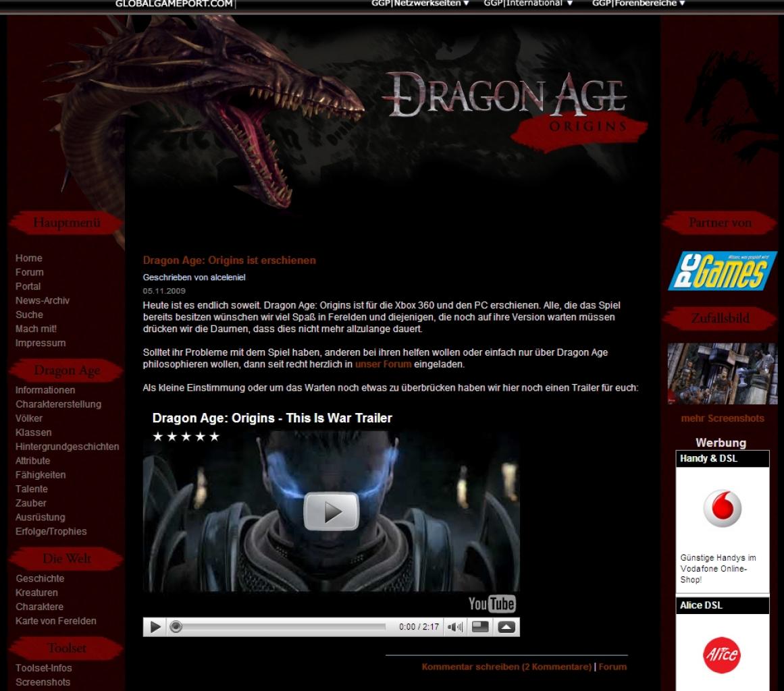Open Toolset-Infos menu item

[x=43, y=668]
